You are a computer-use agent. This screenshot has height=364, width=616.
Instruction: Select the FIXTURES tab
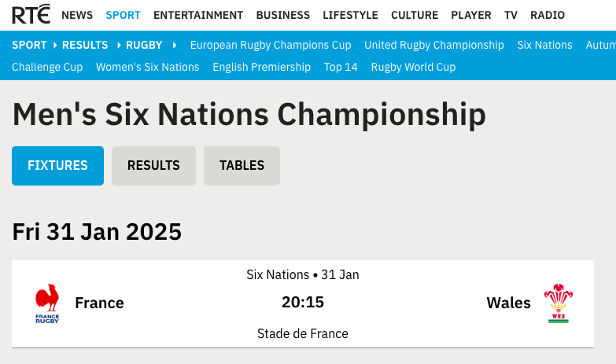pyautogui.click(x=57, y=166)
